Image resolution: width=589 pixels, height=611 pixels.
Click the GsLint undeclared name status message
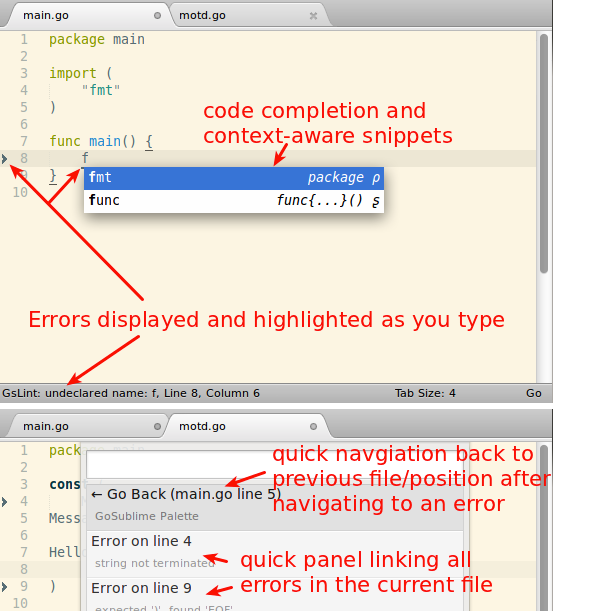point(131,393)
